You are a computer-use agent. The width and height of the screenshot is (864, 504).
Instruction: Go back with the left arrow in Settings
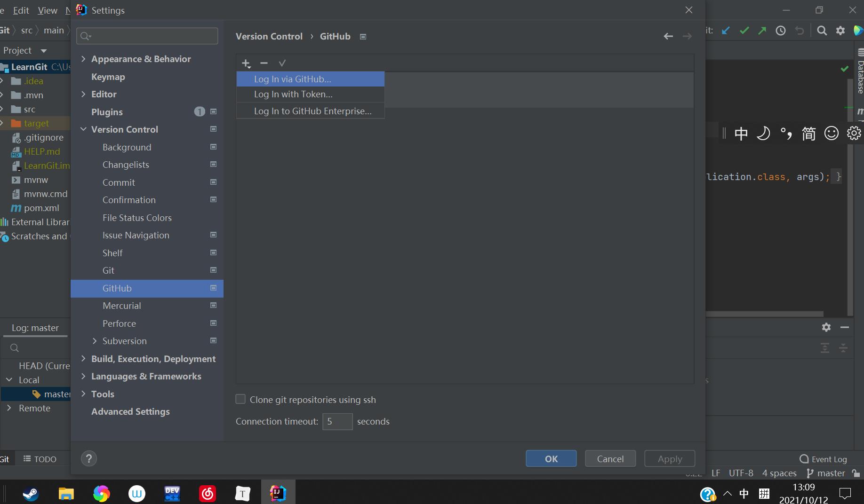pyautogui.click(x=668, y=36)
